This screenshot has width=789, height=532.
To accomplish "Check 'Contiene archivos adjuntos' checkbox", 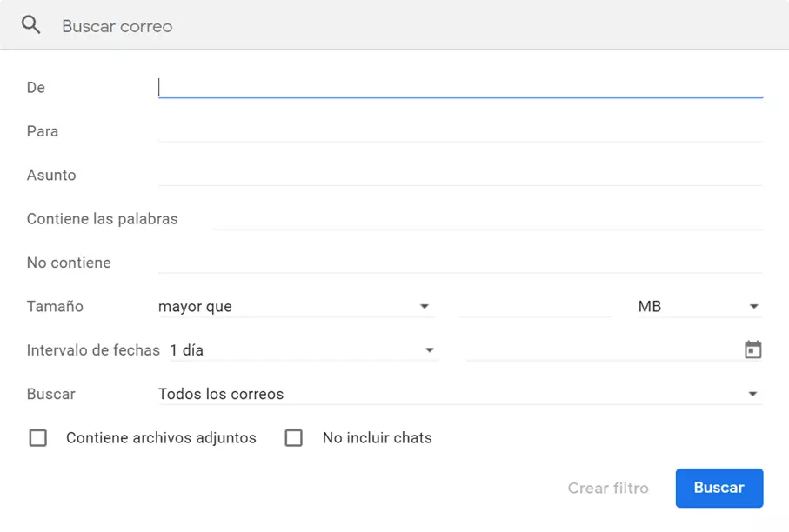I will (x=38, y=438).
